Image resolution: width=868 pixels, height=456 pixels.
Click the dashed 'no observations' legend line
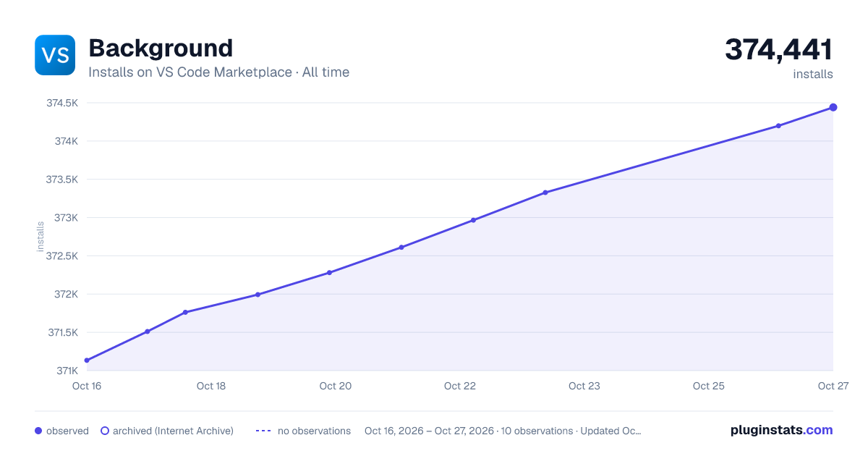pos(263,431)
